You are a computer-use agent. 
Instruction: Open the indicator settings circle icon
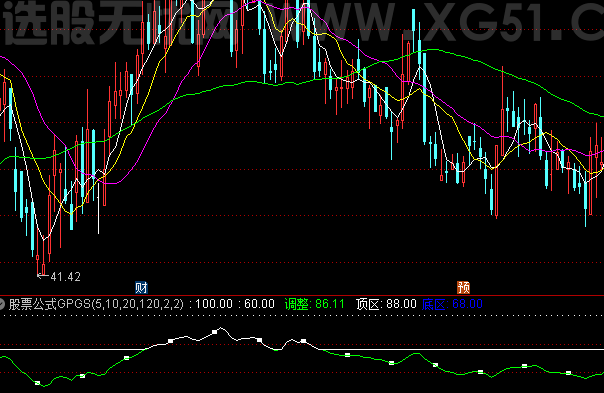(2, 304)
